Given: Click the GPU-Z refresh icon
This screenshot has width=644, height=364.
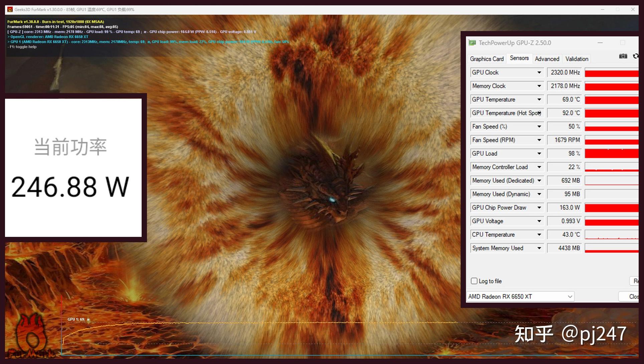Looking at the screenshot, I should coord(635,56).
